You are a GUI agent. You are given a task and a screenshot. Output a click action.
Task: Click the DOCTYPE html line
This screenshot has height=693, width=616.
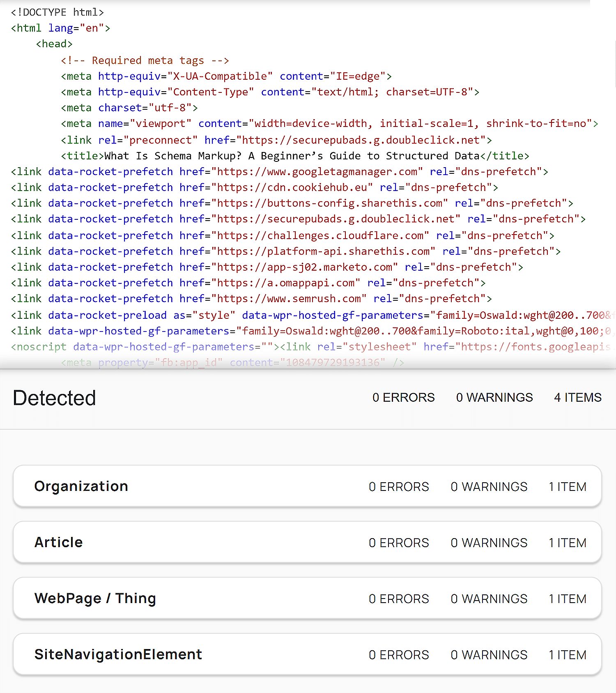(x=57, y=12)
